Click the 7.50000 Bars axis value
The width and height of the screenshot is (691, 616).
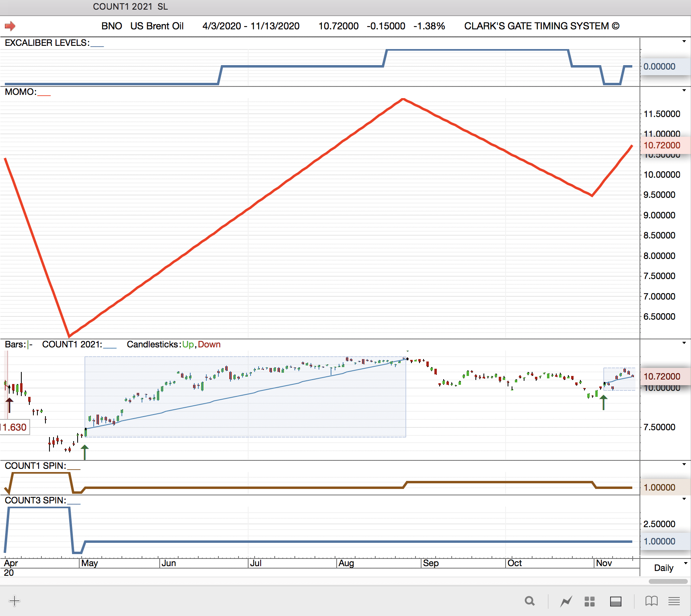pos(660,427)
